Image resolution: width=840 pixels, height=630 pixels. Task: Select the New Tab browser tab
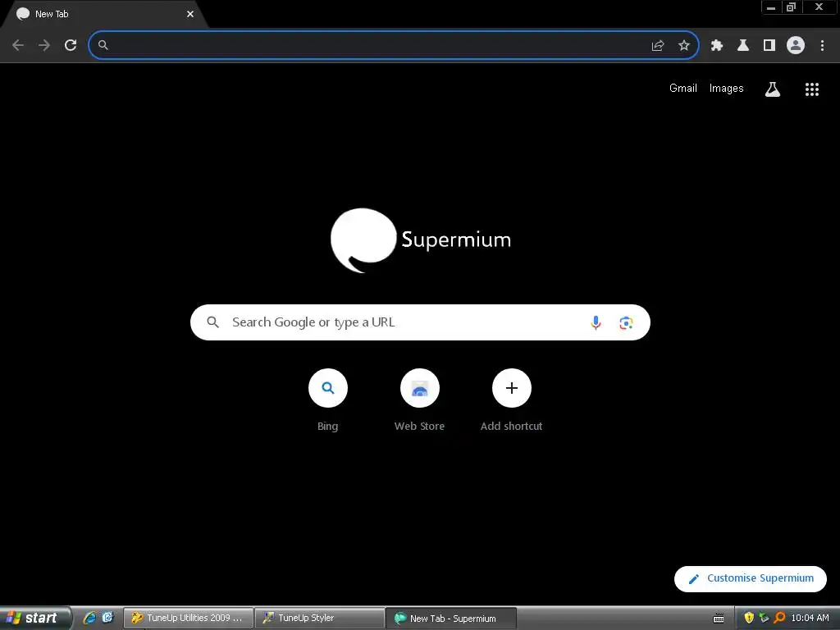104,15
